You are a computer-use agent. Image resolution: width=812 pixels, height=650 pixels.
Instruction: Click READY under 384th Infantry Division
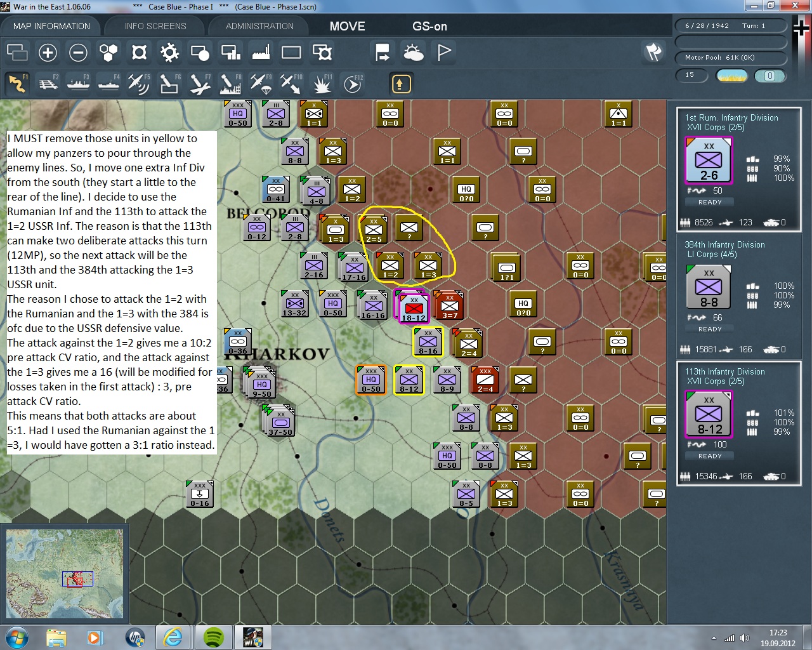(710, 329)
